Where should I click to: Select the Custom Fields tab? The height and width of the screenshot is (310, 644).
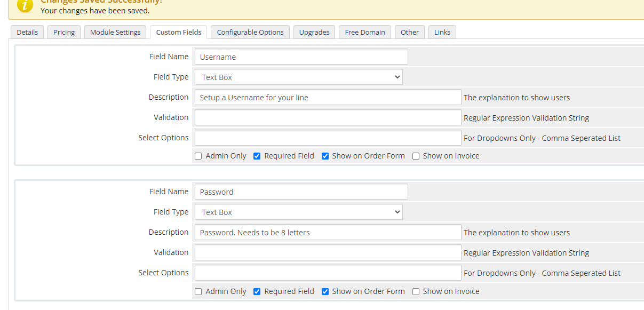point(179,32)
